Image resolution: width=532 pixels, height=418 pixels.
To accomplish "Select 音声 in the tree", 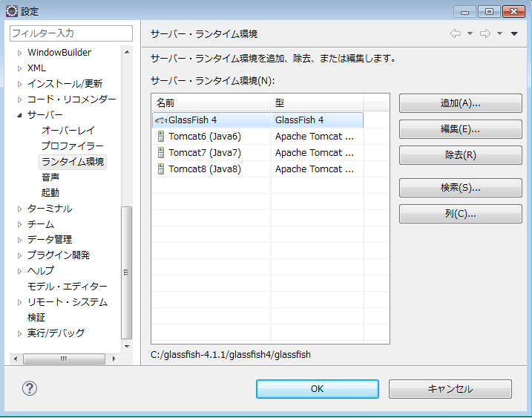I will click(x=50, y=177).
